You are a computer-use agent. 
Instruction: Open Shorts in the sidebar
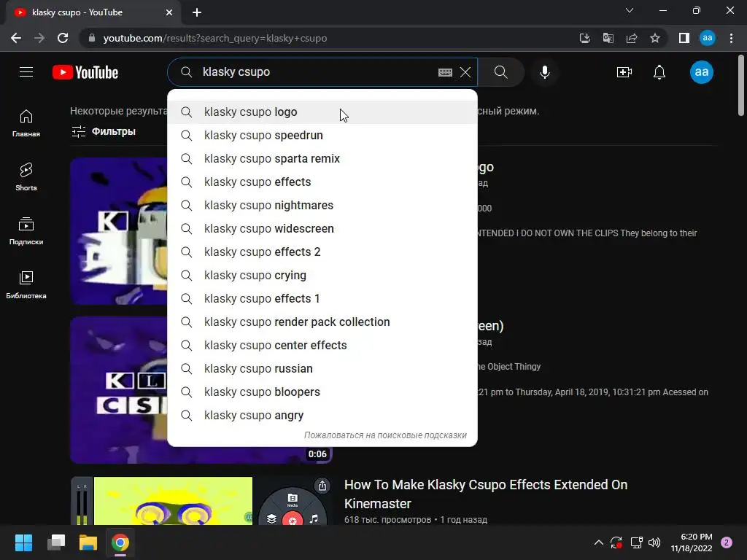coord(26,177)
